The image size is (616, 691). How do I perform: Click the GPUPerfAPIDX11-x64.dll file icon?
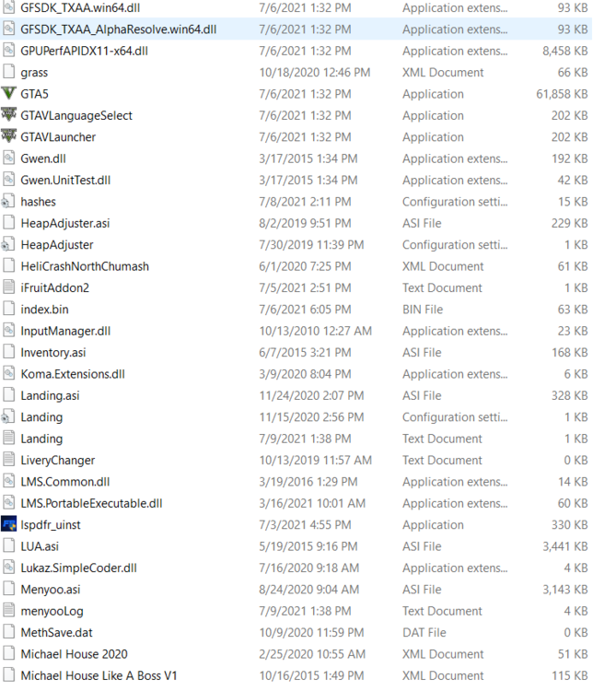(x=9, y=51)
